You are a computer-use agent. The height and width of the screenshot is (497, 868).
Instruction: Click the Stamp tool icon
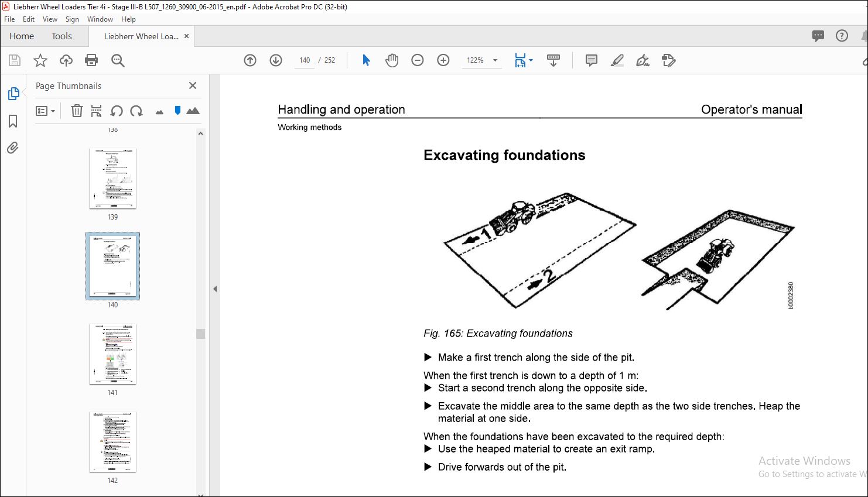[x=668, y=60]
